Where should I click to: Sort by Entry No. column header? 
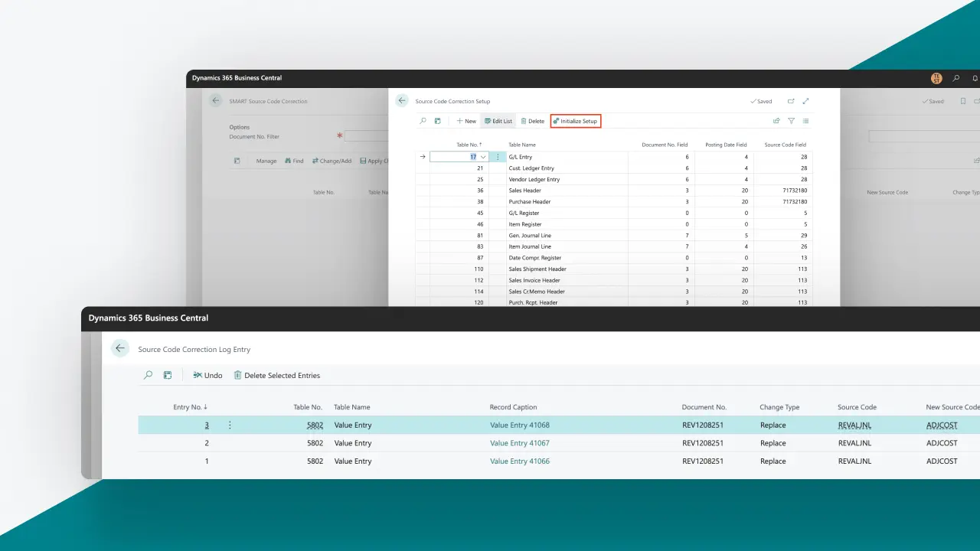pyautogui.click(x=190, y=407)
